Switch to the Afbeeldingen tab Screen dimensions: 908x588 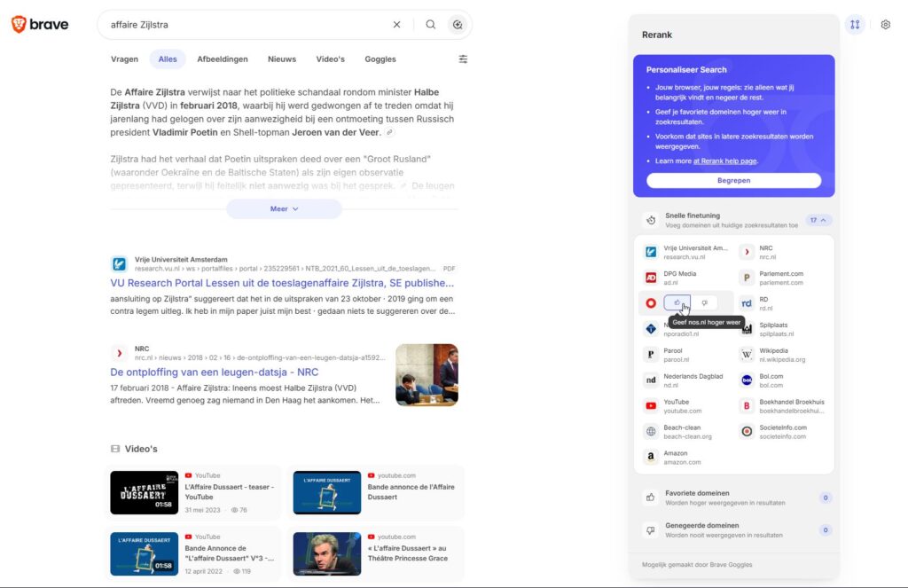pos(223,59)
